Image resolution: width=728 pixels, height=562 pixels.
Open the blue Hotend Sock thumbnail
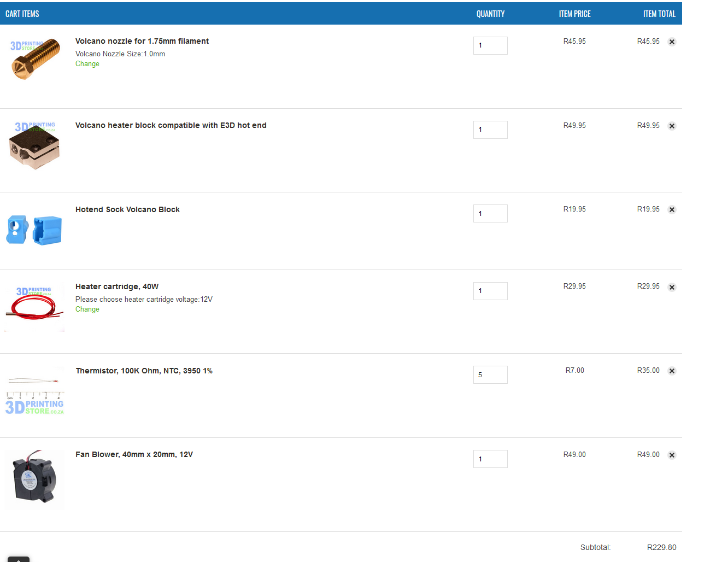34,230
